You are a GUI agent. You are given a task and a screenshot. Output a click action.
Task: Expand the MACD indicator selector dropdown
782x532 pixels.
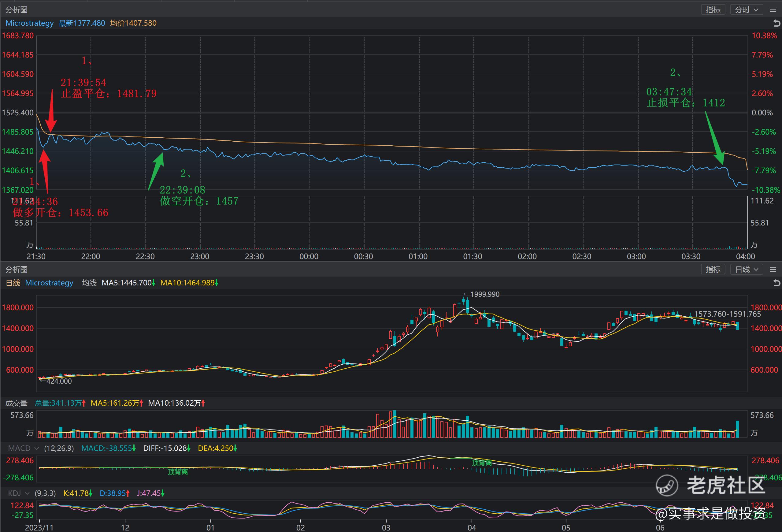pos(24,448)
